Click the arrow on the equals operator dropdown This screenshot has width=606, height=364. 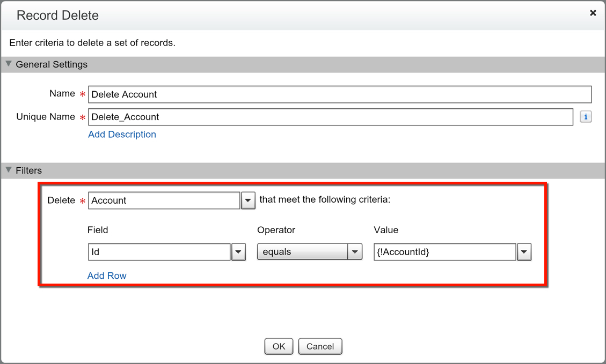coord(355,252)
